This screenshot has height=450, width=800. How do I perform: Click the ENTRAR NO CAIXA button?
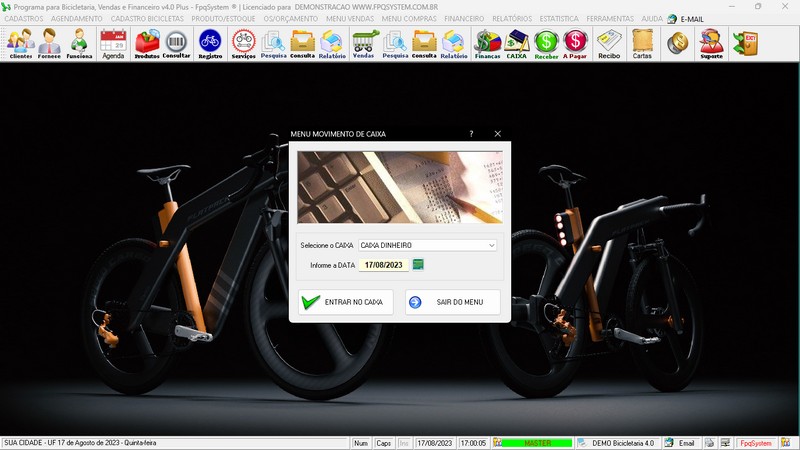346,302
